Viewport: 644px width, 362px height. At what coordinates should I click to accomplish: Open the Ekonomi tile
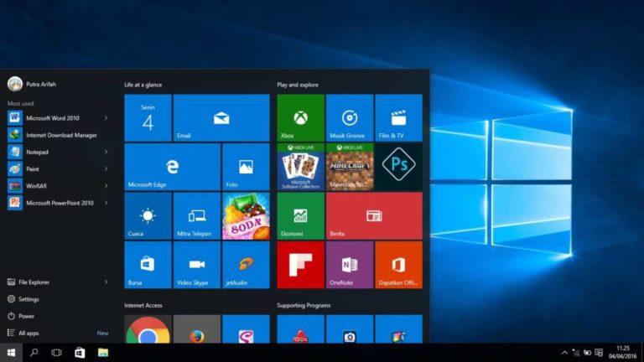tap(300, 216)
